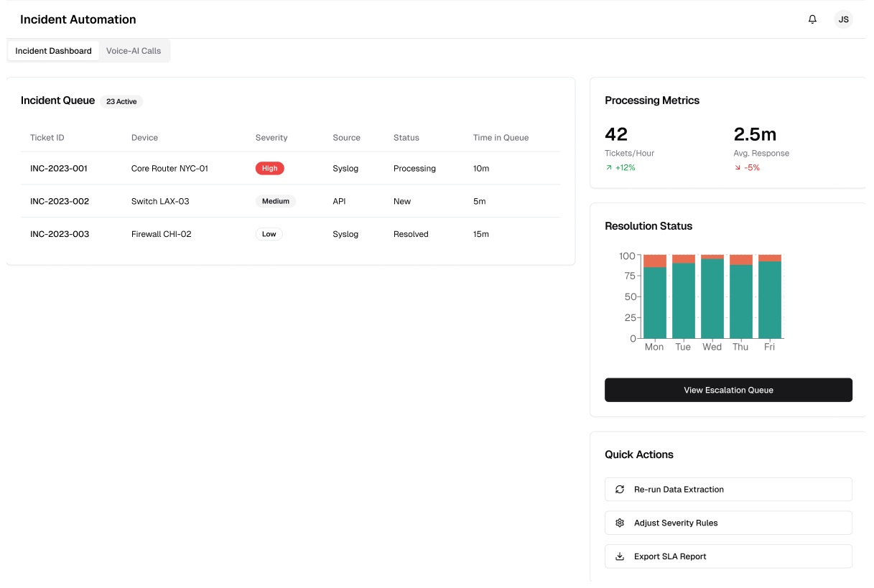Click the Firewall CHI-02 device

coord(162,235)
